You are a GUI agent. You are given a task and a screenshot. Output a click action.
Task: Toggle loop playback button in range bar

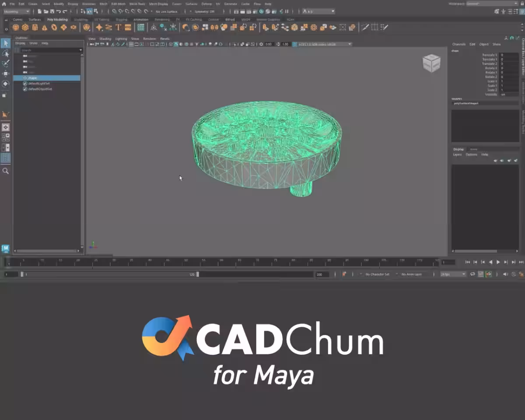click(472, 274)
